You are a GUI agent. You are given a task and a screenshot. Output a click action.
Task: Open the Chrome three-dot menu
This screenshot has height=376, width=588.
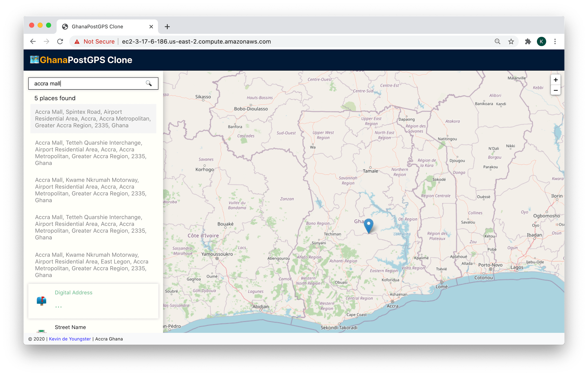coord(555,41)
